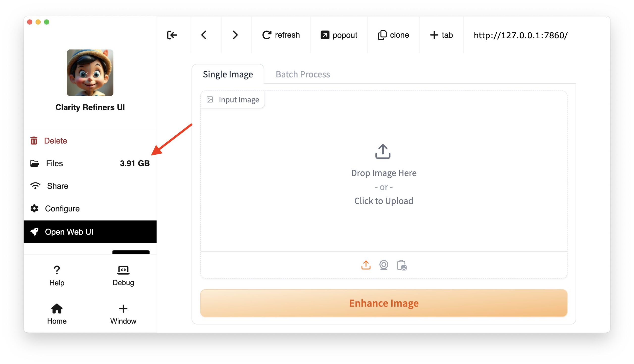Open Configure settings gear
The image size is (634, 364).
34,209
